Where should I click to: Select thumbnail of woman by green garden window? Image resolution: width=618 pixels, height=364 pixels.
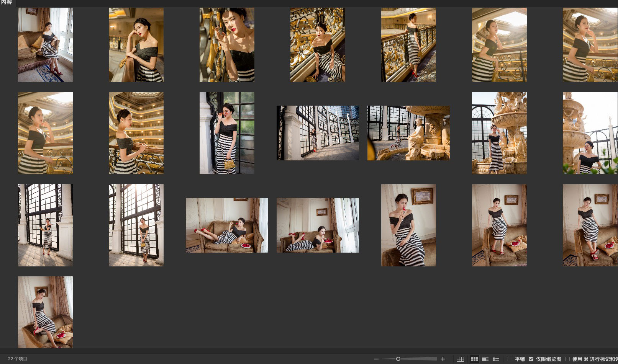[227, 133]
